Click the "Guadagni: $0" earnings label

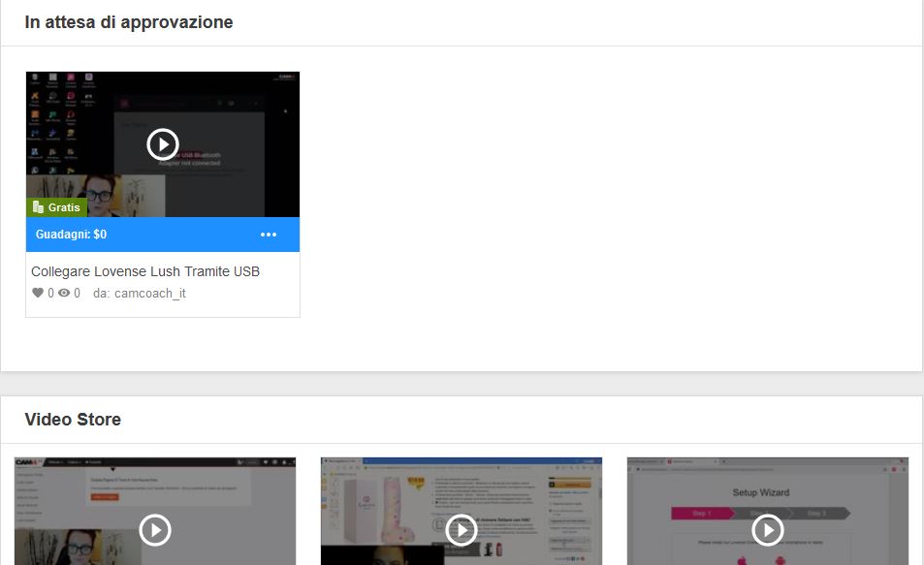tap(71, 235)
